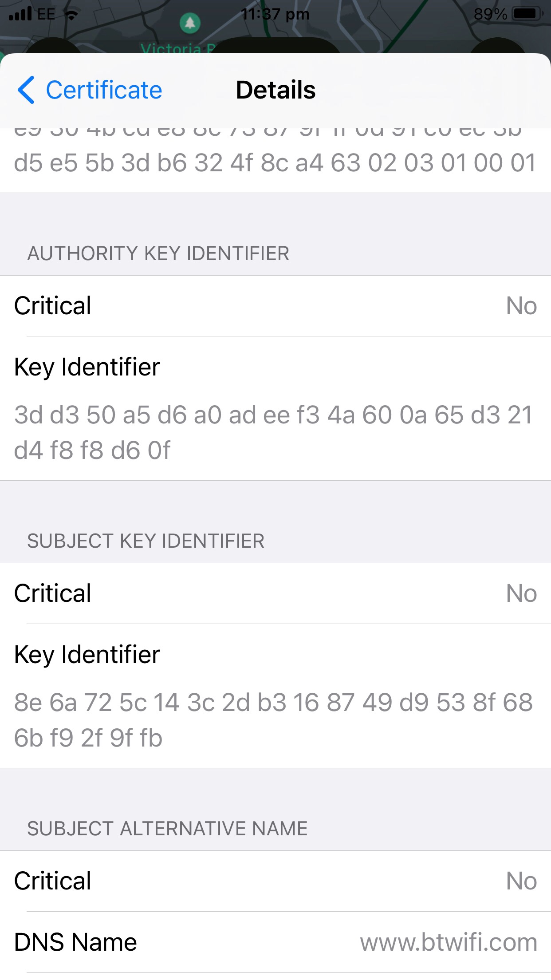The height and width of the screenshot is (980, 551).
Task: Tap the 8e 6a 72 subject key value
Action: tap(273, 720)
